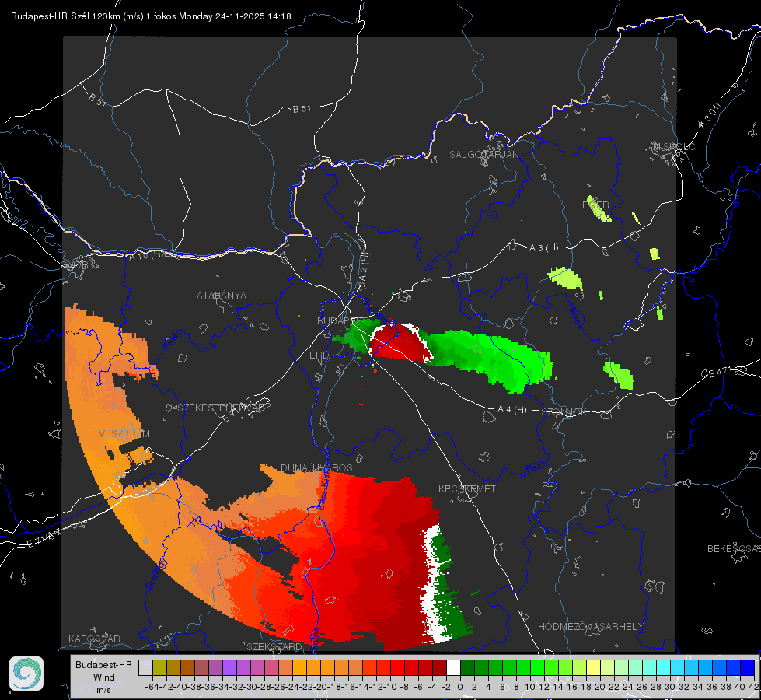Click the HODMEZOVASARHELY city label
This screenshot has height=700, width=761.
coord(590,627)
